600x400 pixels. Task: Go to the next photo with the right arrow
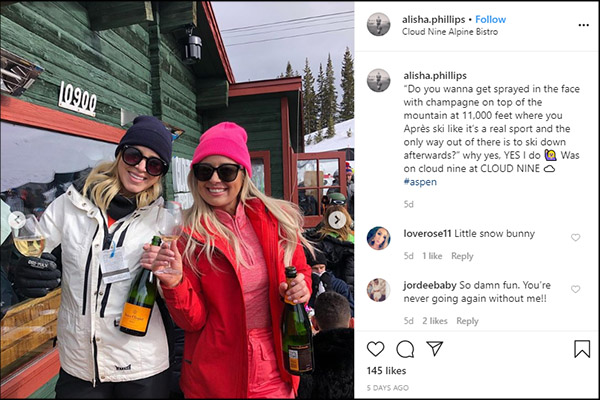pos(337,220)
